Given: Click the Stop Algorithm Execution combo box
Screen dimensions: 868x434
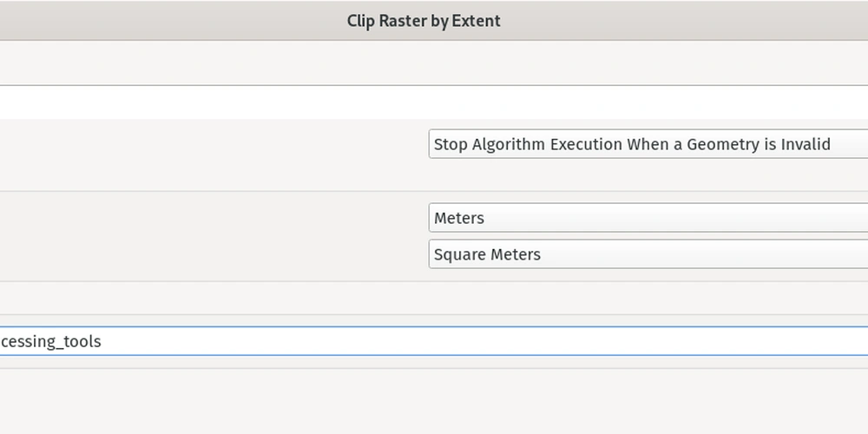Looking at the screenshot, I should [648, 144].
